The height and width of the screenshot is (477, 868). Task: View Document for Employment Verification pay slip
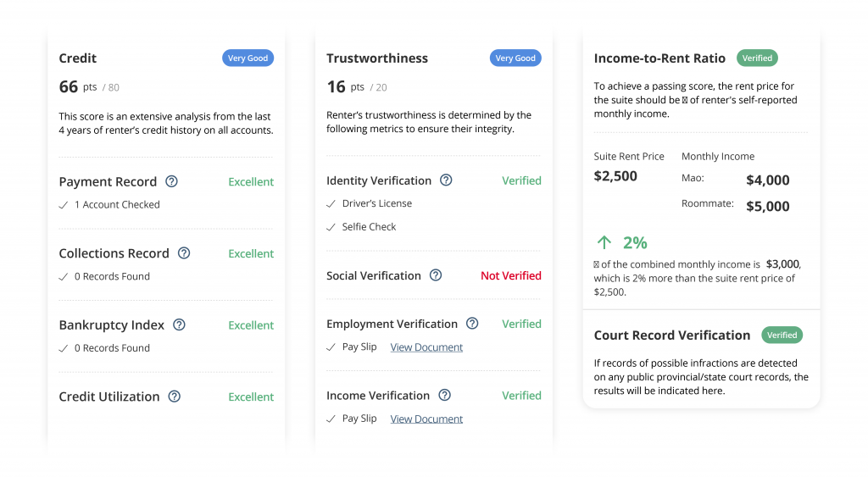pos(426,347)
